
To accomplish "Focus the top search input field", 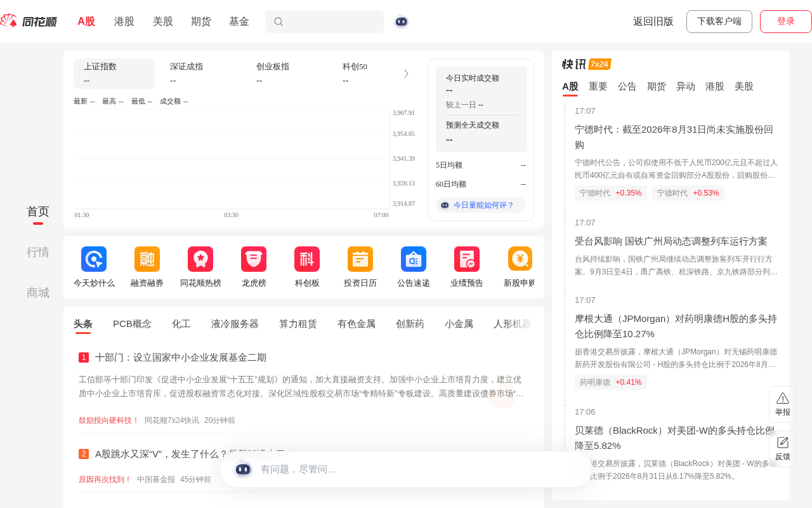I will point(325,22).
